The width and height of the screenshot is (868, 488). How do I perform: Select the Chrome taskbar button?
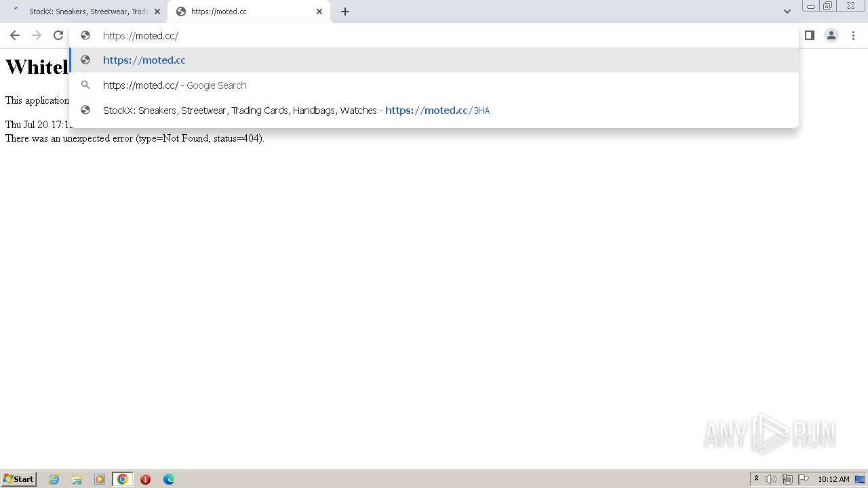tap(123, 479)
